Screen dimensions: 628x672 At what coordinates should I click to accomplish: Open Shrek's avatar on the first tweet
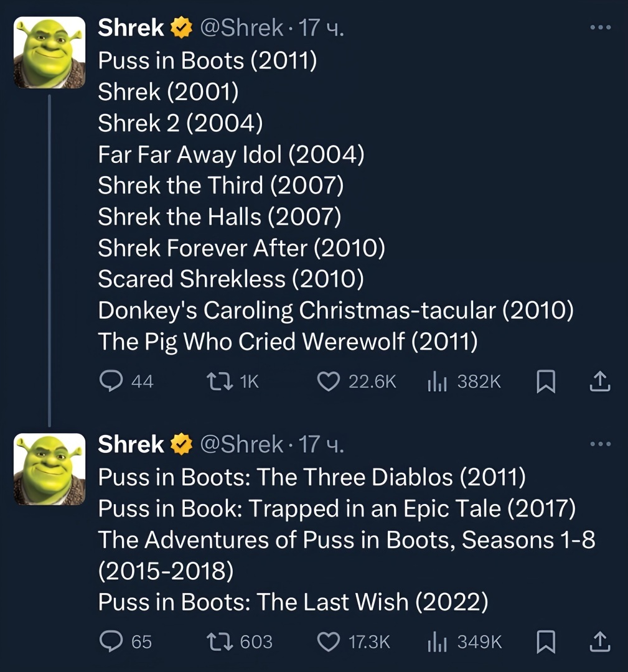(50, 53)
